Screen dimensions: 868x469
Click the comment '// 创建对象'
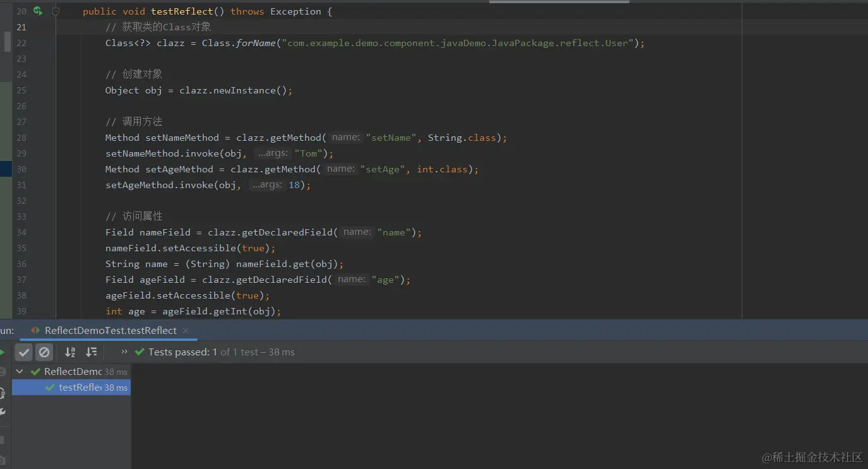click(134, 74)
